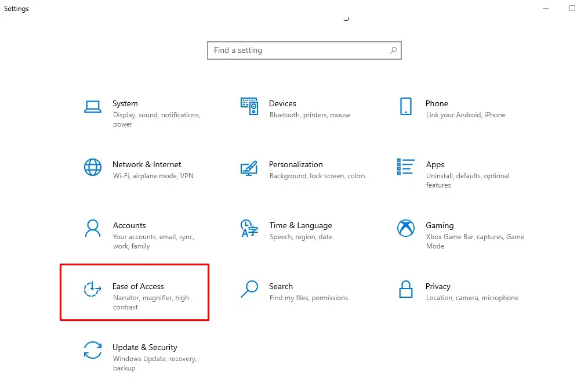The height and width of the screenshot is (382, 588).
Task: Open Update & Security heading
Action: pyautogui.click(x=145, y=347)
